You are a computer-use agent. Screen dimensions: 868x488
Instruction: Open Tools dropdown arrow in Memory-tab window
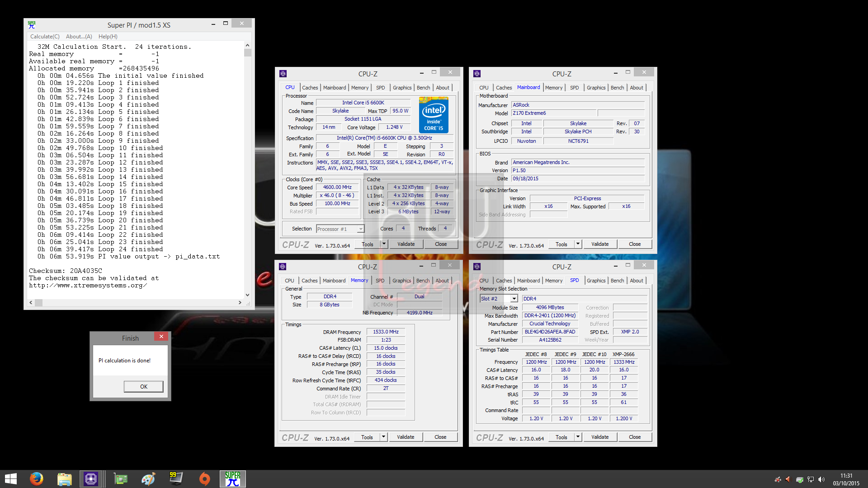[x=383, y=437]
